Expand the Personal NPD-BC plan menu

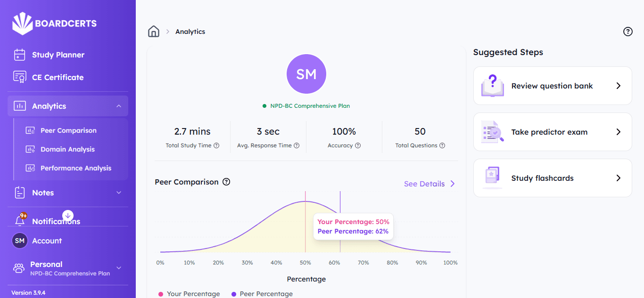(x=119, y=268)
